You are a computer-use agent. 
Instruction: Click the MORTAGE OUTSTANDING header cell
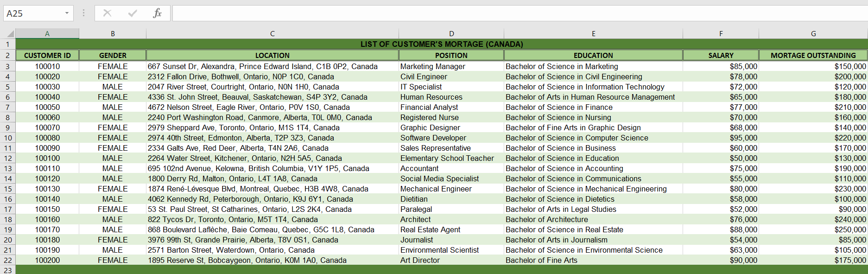[813, 55]
